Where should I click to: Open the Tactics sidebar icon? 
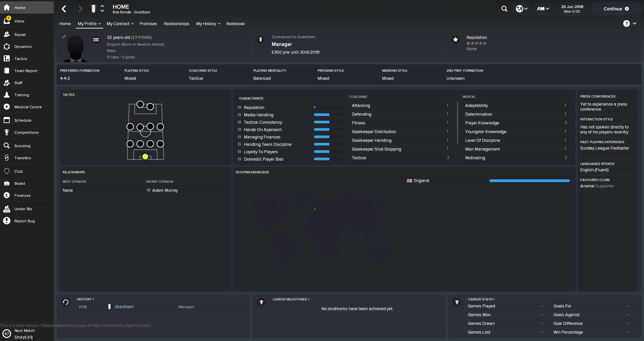(7, 59)
